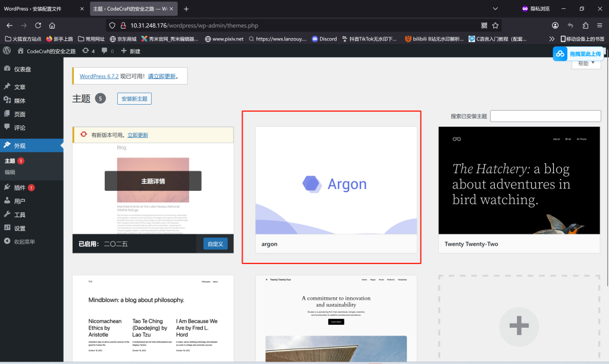Open the 抖音TikTok无水印下载 bookmark
The image size is (609, 364).
coord(369,39)
